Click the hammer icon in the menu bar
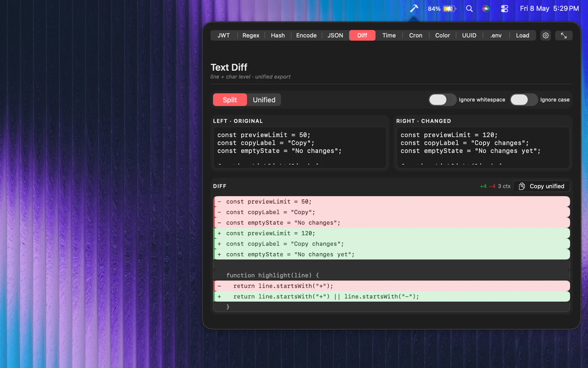The height and width of the screenshot is (368, 588). [414, 8]
